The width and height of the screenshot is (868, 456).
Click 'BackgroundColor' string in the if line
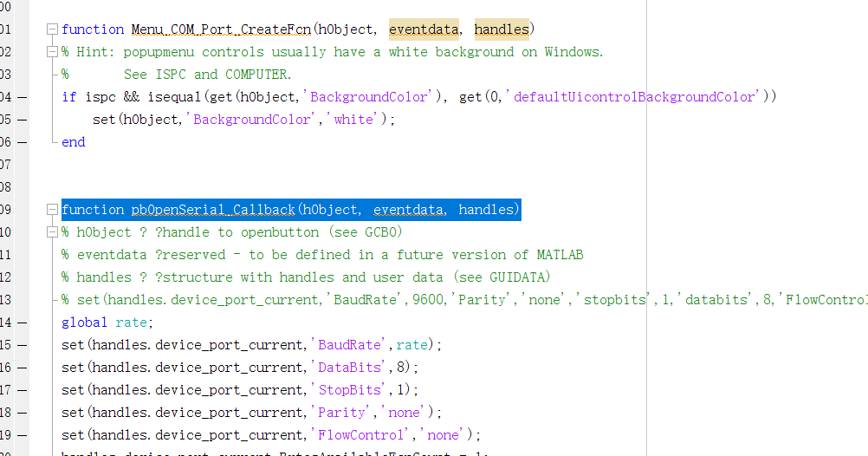(369, 97)
